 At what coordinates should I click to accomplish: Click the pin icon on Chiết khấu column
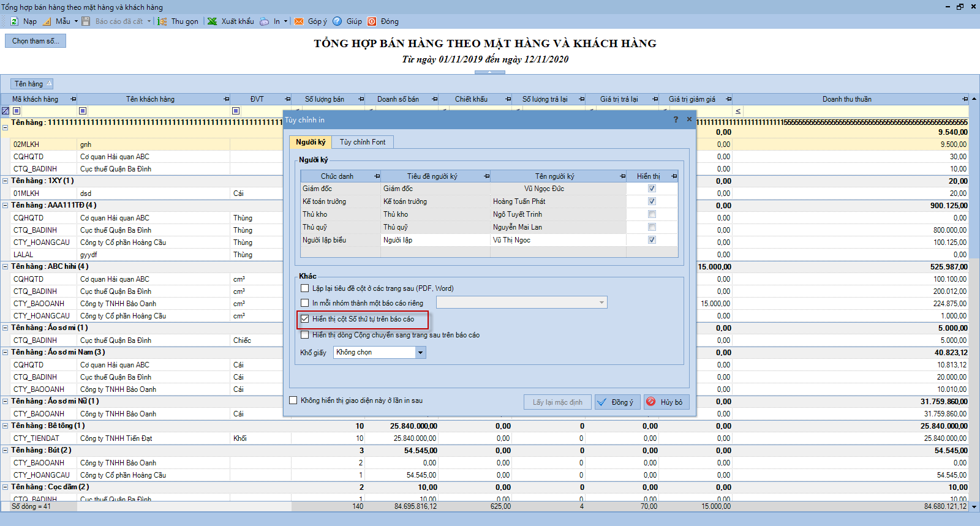coord(508,99)
